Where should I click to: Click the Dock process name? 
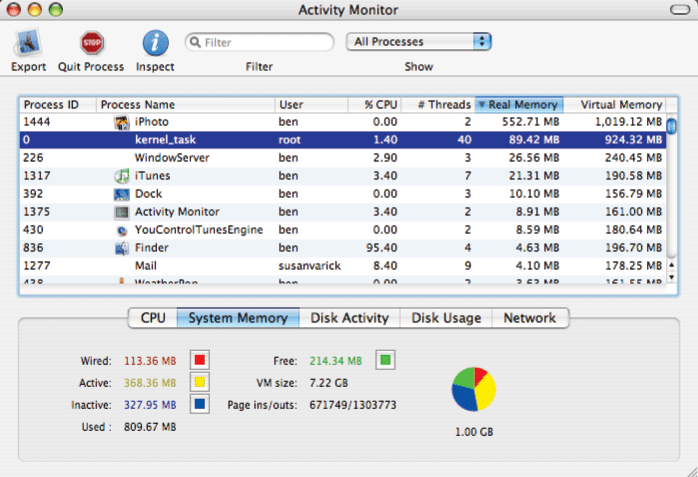(149, 194)
